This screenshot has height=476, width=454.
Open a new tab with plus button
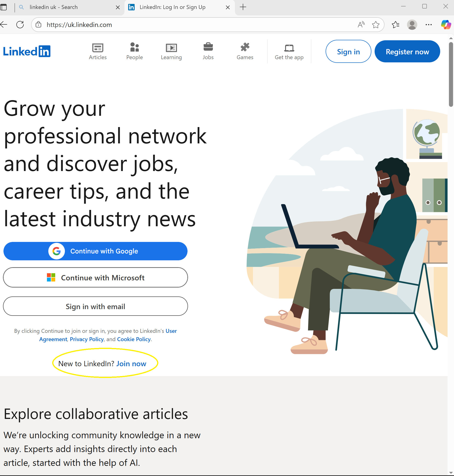(x=243, y=7)
